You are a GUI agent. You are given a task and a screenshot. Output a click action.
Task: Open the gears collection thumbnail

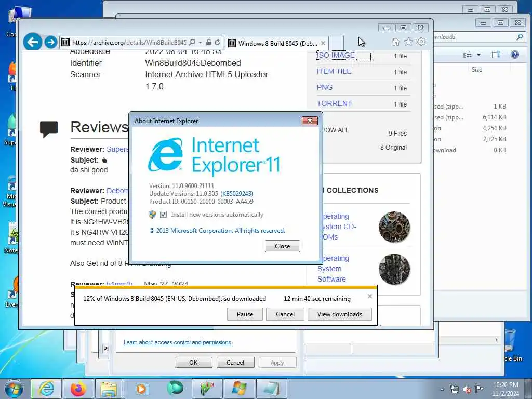(x=394, y=227)
